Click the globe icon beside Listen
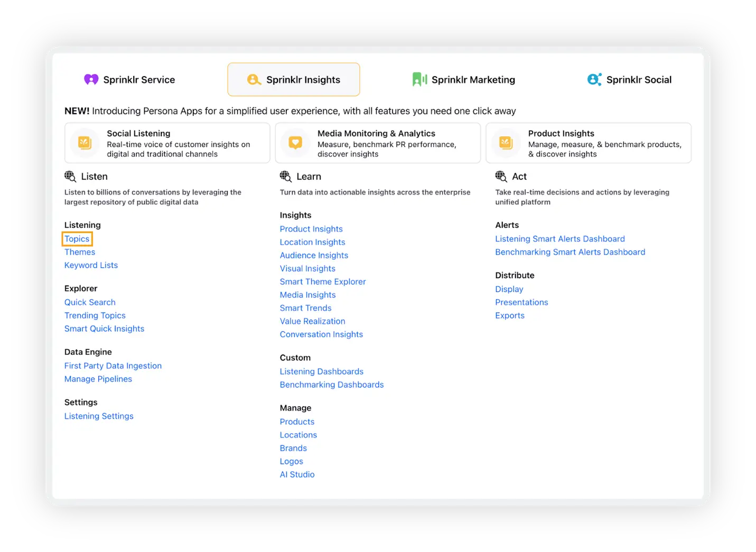Viewport: 756px width, 552px height. tap(70, 176)
